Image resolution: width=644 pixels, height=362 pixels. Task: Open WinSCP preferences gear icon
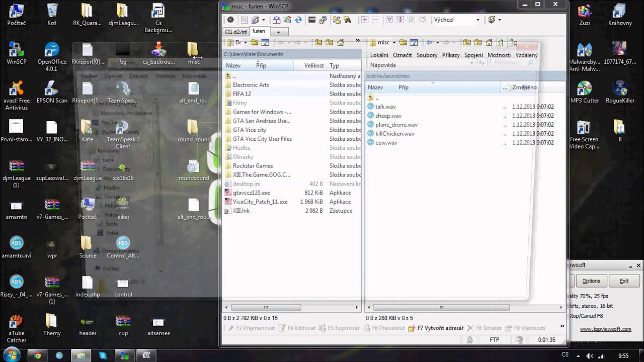point(230,20)
